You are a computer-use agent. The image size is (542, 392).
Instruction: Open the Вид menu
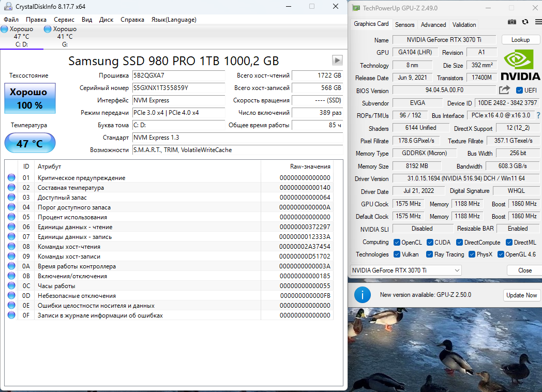tap(87, 20)
